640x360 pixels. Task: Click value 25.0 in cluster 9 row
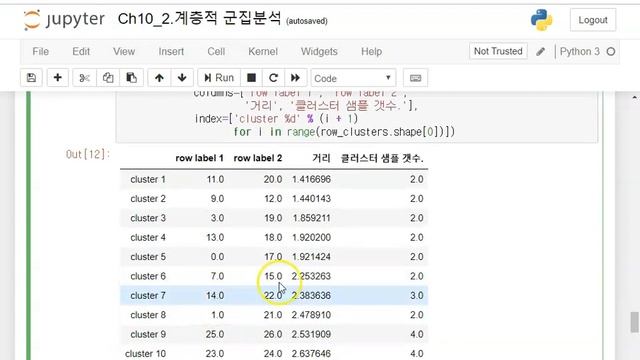pos(215,334)
